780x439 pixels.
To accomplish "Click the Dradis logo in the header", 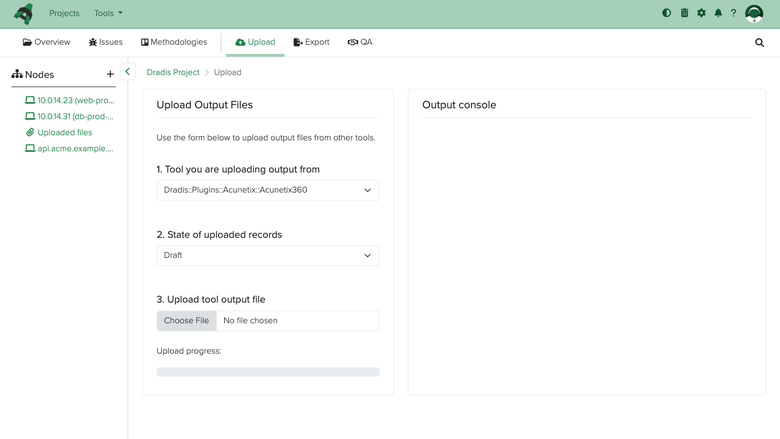I will coord(23,13).
